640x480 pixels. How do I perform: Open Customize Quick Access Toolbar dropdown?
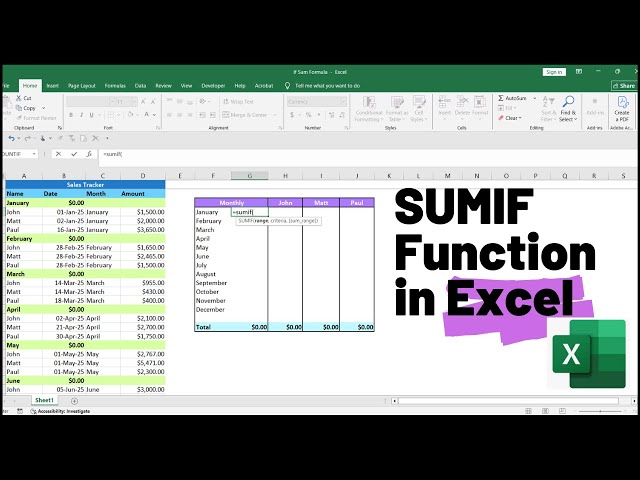coord(107,138)
